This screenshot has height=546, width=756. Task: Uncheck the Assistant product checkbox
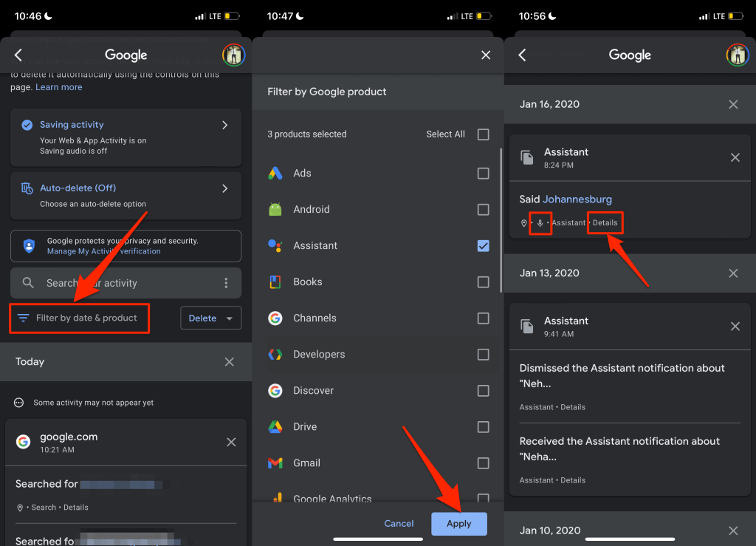coord(483,246)
